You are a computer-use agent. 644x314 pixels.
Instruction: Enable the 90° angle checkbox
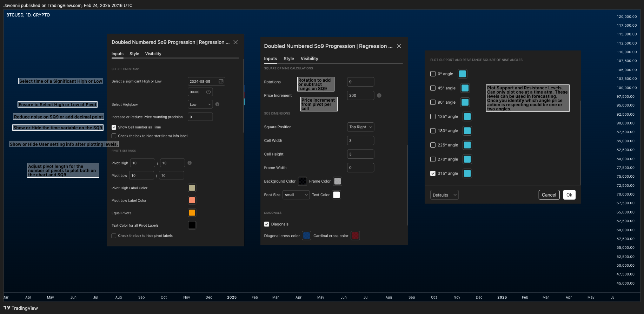pyautogui.click(x=433, y=102)
